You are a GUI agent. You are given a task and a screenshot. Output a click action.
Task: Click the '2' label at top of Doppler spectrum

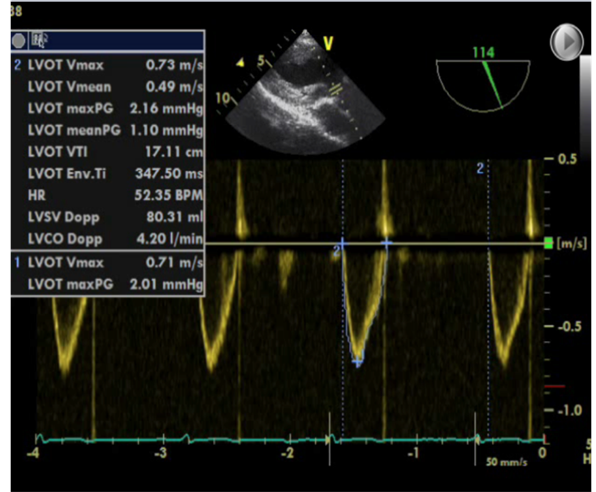480,168
